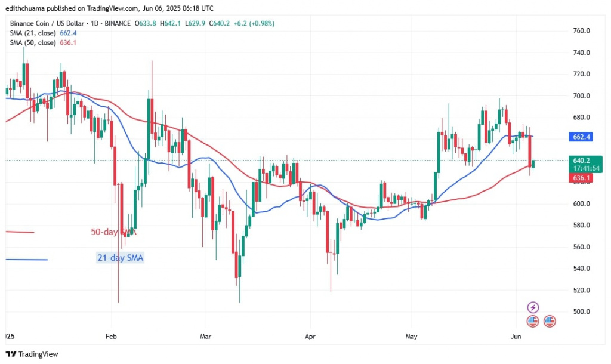The height and width of the screenshot is (364, 611).
Task: Open the rightmost US flag economic event
Action: click(550, 322)
